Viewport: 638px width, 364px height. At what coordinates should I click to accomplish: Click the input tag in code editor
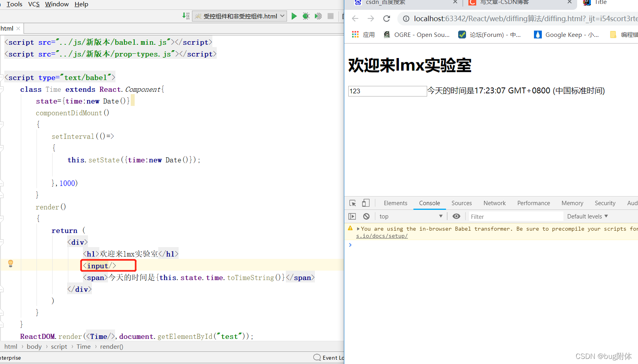point(99,266)
